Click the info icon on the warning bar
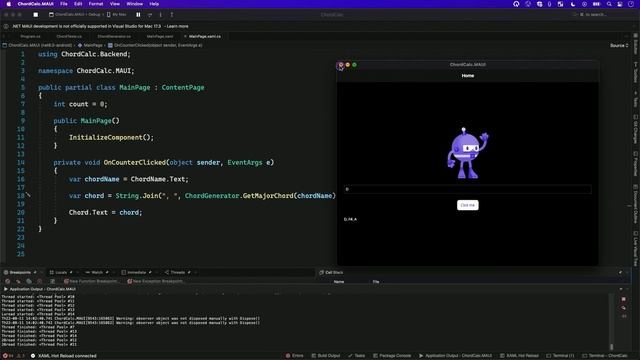 coord(6,26)
